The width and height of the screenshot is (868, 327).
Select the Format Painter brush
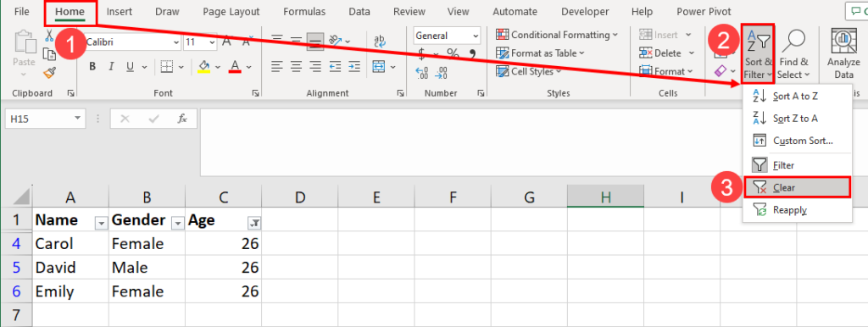pos(49,73)
